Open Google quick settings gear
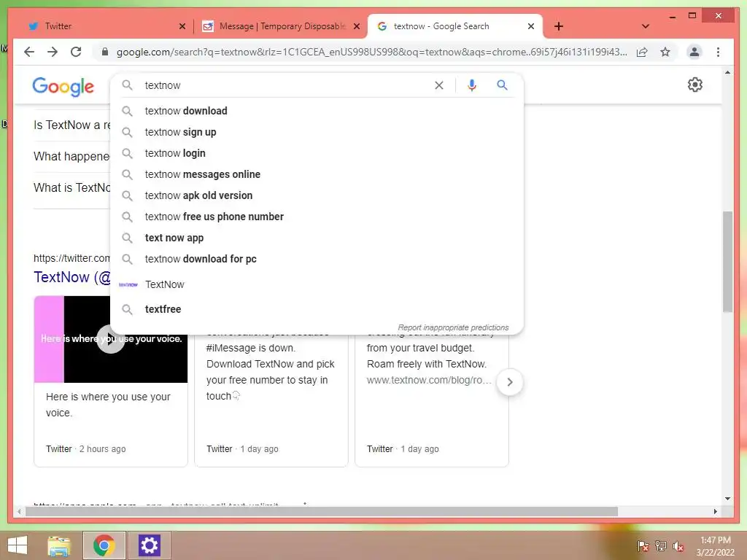This screenshot has width=747, height=560. 695,85
